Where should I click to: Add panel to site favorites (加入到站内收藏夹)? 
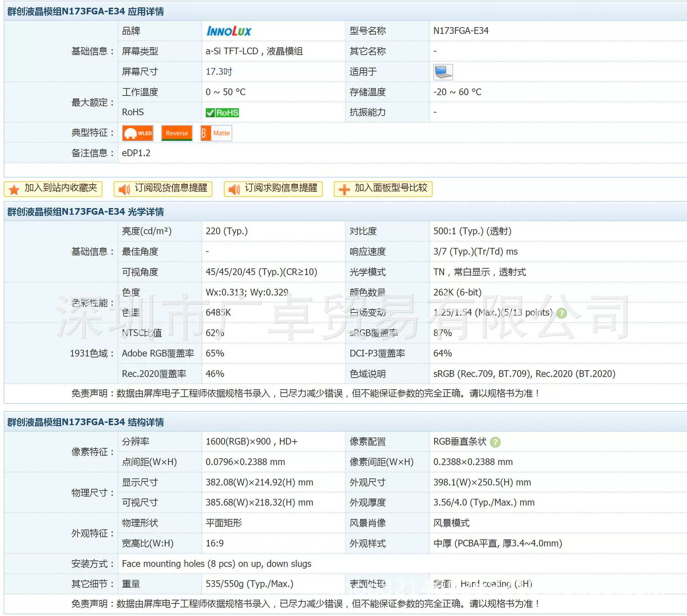pos(53,189)
